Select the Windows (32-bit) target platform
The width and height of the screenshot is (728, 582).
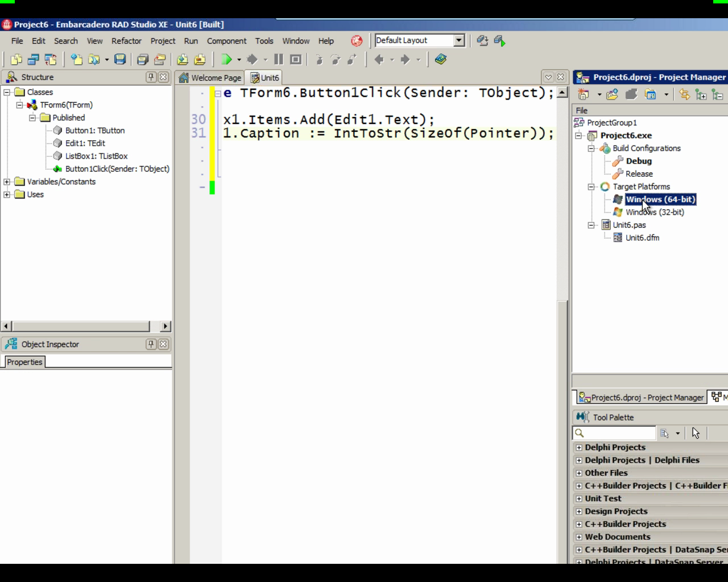(655, 212)
